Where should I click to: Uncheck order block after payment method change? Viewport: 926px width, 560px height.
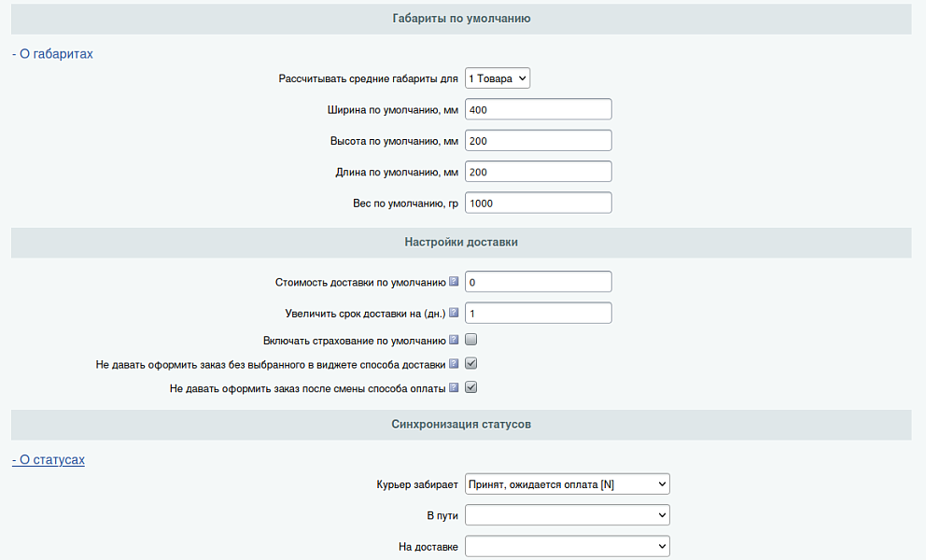[471, 387]
